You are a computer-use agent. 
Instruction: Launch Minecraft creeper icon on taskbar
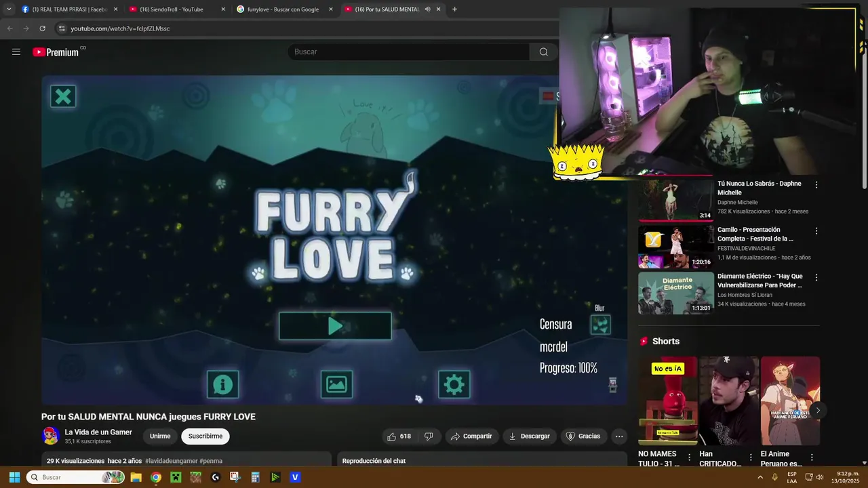pyautogui.click(x=176, y=477)
